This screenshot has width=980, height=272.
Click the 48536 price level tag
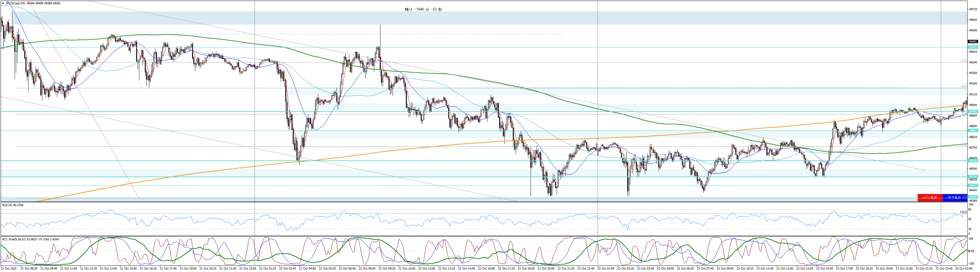(972, 177)
